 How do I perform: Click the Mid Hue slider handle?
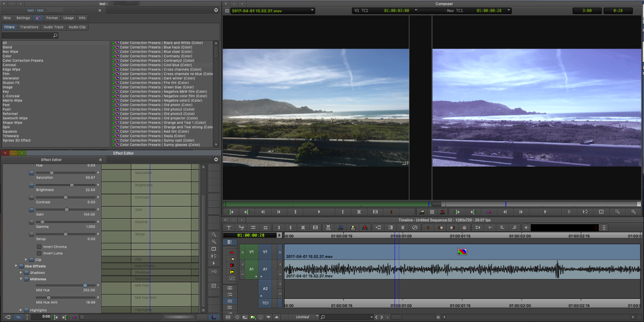coord(85,286)
